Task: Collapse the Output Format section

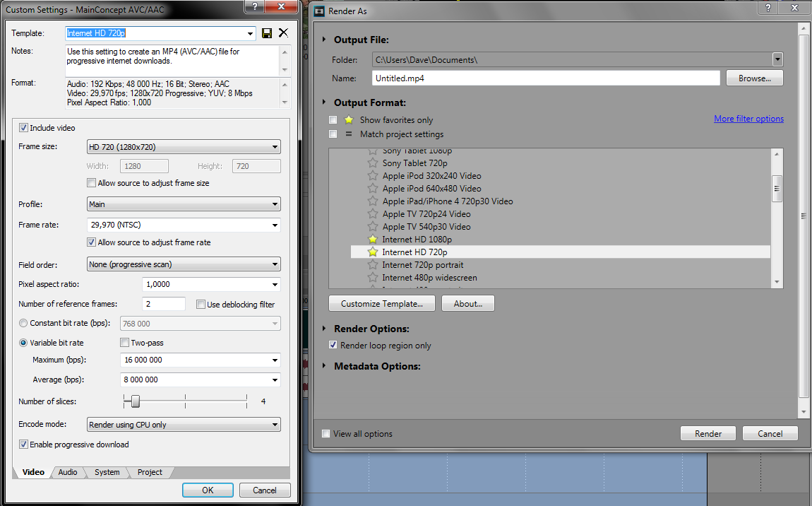Action: click(x=324, y=102)
